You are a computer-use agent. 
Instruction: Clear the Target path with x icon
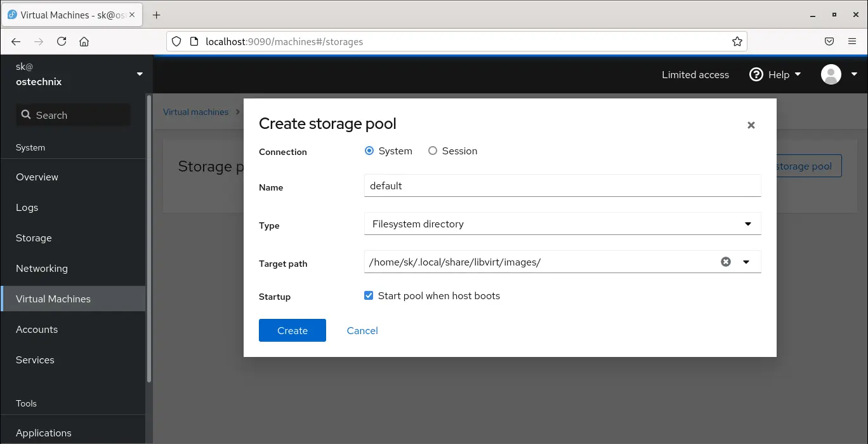coord(726,262)
